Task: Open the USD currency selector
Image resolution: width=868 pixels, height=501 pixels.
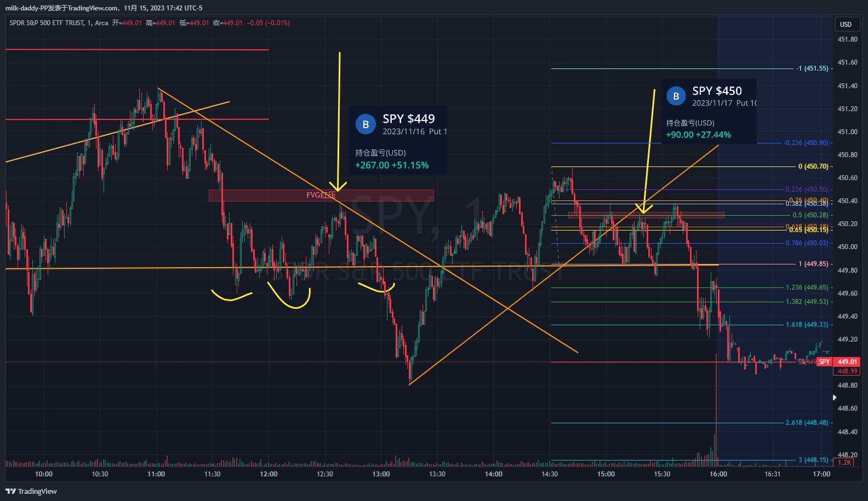Action: coord(846,24)
